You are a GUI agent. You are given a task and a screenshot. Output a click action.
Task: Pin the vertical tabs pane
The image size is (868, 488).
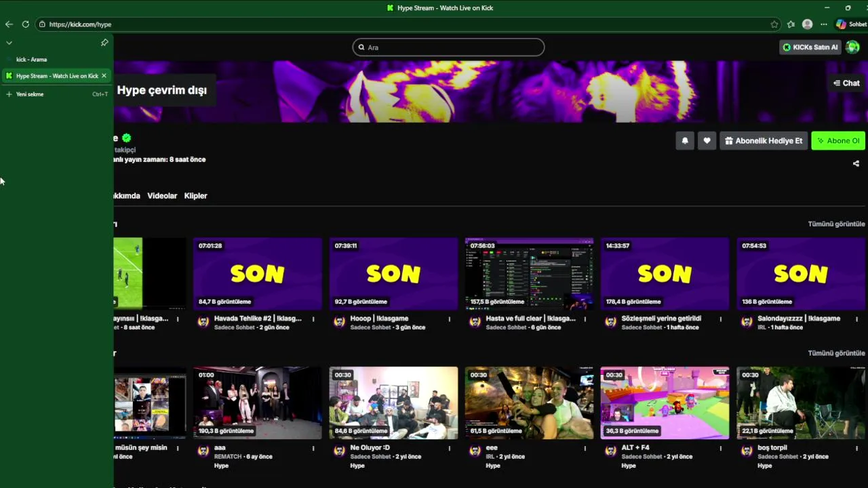(104, 43)
